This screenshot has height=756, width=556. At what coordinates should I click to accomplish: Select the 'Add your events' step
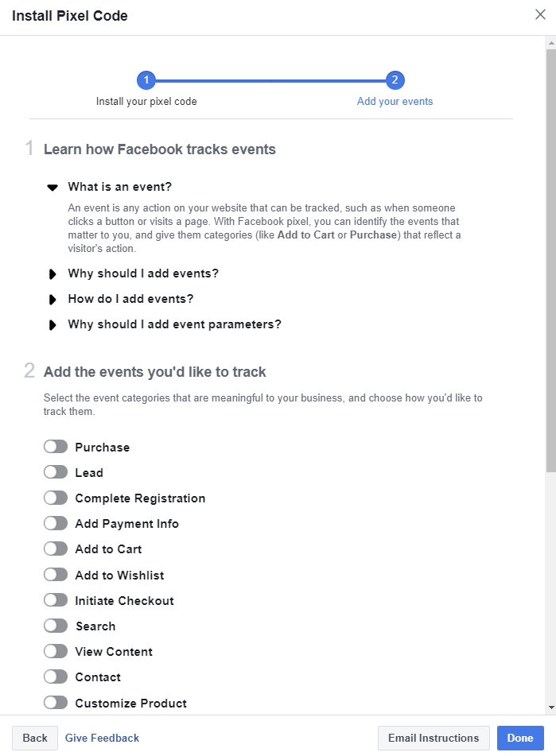point(395,101)
